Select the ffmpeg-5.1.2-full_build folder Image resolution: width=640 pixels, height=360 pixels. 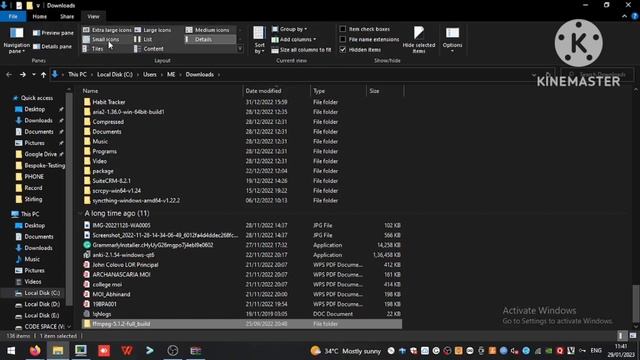(242, 324)
